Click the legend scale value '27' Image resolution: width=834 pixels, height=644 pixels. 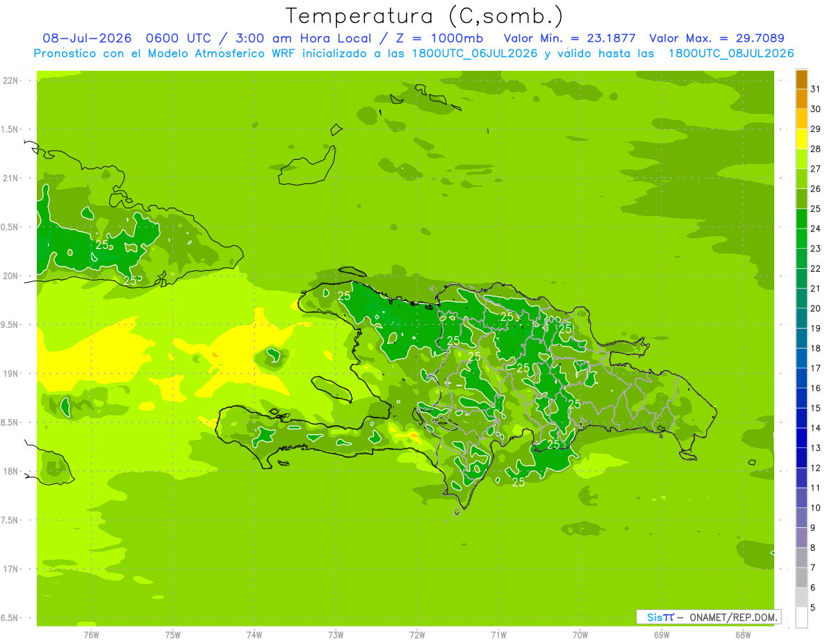tap(816, 169)
